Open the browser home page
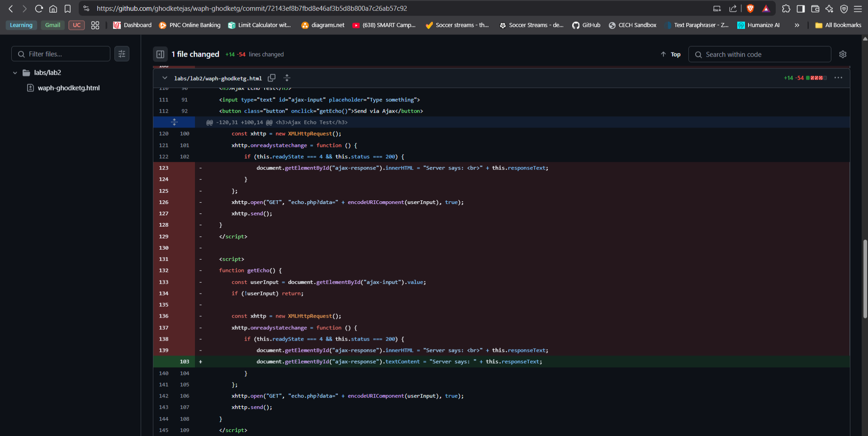 (x=53, y=9)
